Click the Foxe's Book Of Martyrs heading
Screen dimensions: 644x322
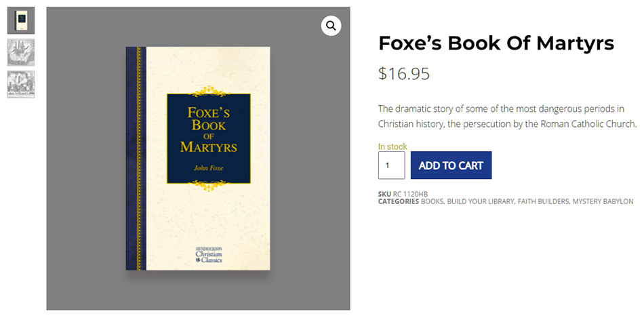[496, 43]
